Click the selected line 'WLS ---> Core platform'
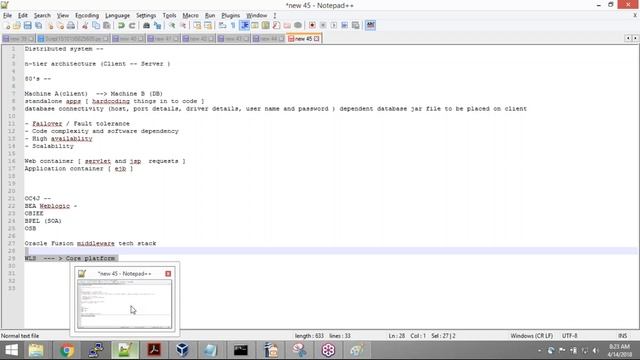The height and width of the screenshot is (360, 640). (70, 258)
